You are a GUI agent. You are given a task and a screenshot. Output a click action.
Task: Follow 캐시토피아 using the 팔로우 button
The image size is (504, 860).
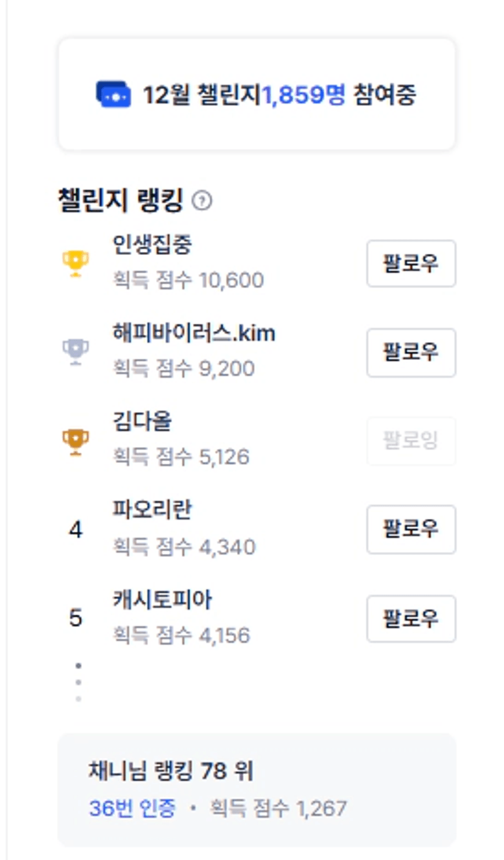pyautogui.click(x=411, y=618)
